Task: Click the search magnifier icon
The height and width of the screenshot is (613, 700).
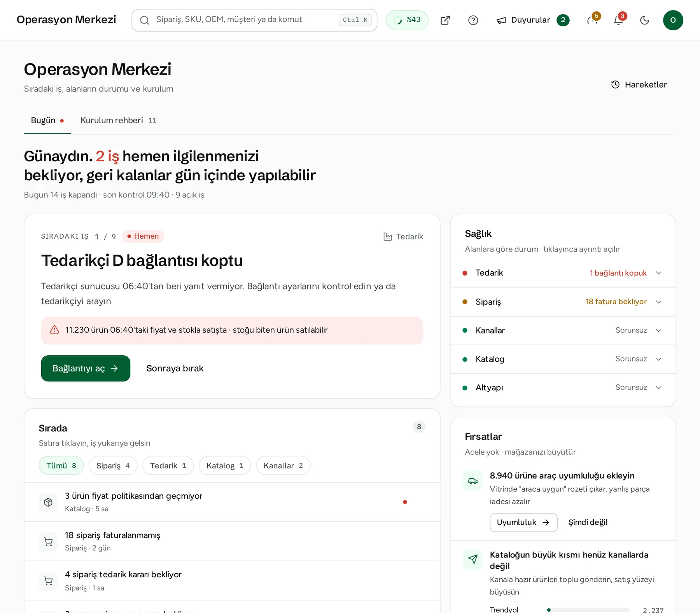Action: (x=145, y=20)
